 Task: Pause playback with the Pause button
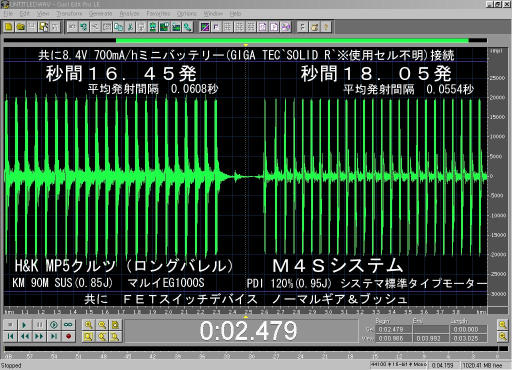point(39,325)
